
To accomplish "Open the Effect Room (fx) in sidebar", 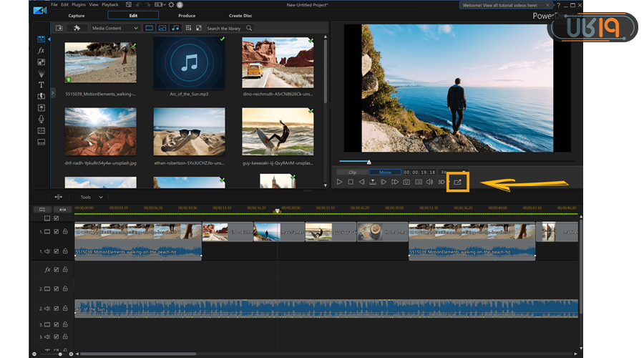I will (x=41, y=51).
